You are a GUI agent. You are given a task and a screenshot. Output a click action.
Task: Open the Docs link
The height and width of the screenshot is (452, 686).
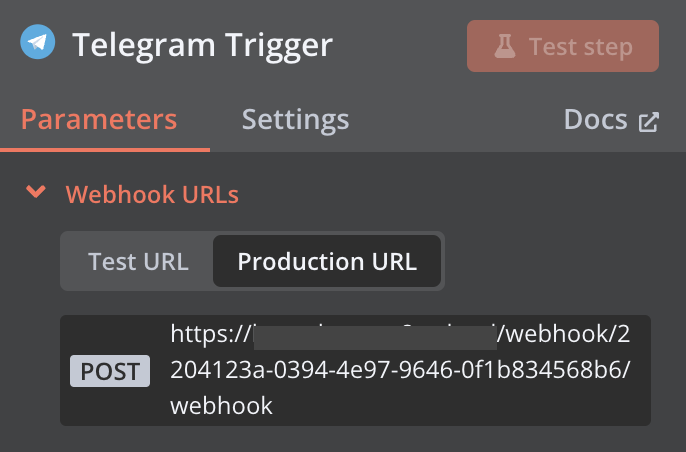595,120
